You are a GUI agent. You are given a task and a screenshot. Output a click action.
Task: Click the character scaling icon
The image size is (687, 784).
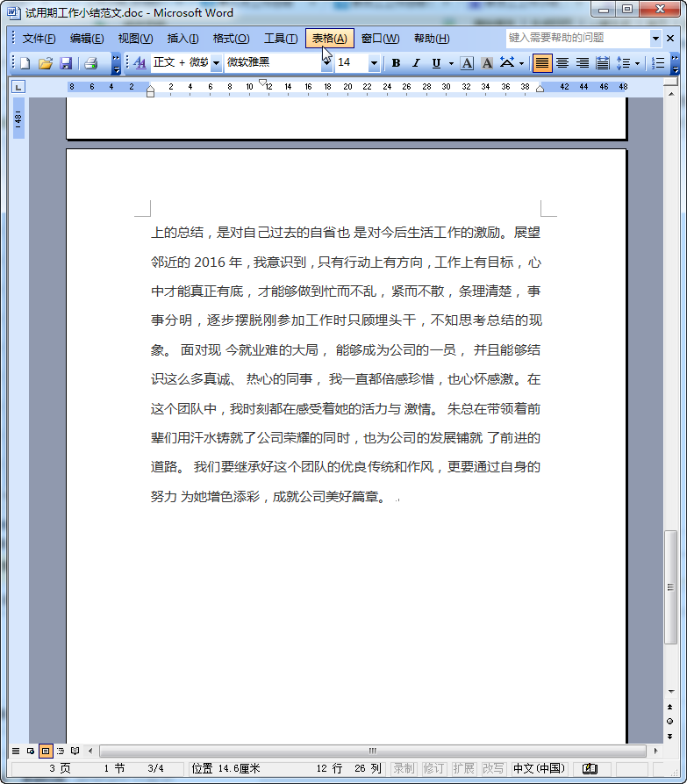point(507,63)
